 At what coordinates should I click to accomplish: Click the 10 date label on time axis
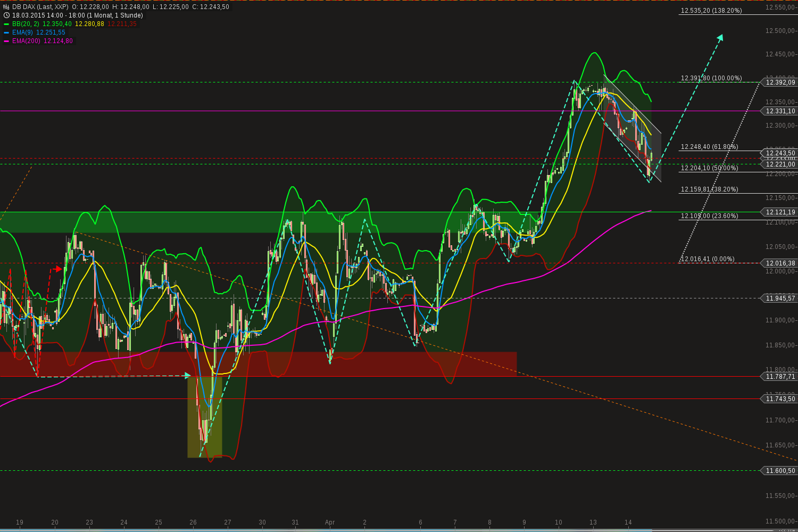[x=558, y=522]
